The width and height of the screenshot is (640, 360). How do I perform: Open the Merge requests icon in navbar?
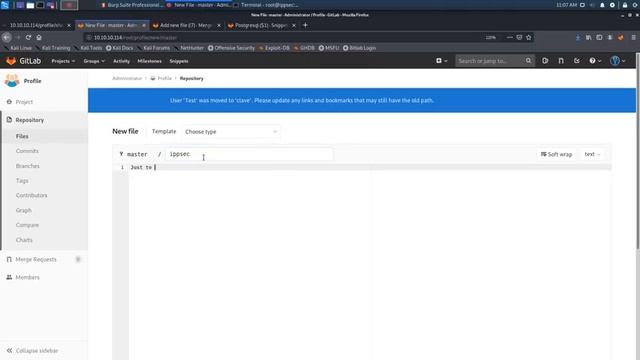pos(561,61)
